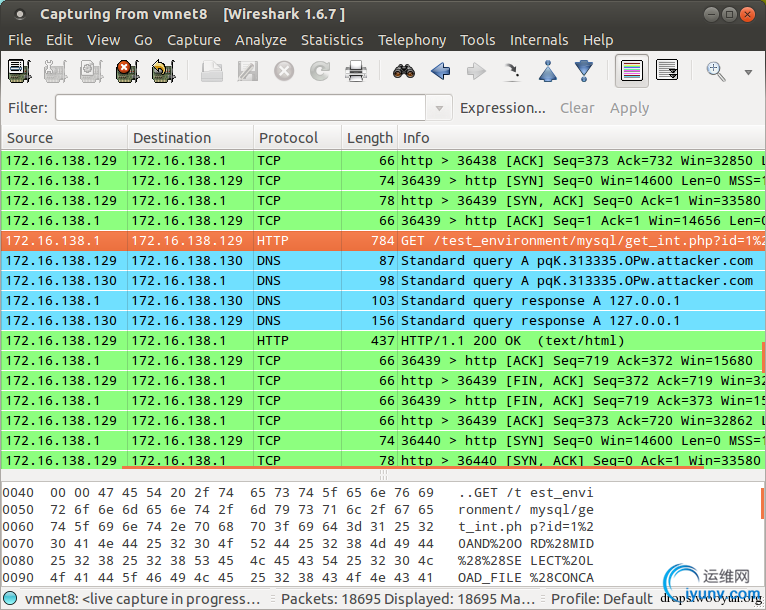Viewport: 766px width, 610px height.
Task: Select the 36440 > http [SYN] packet
Action: [383, 441]
